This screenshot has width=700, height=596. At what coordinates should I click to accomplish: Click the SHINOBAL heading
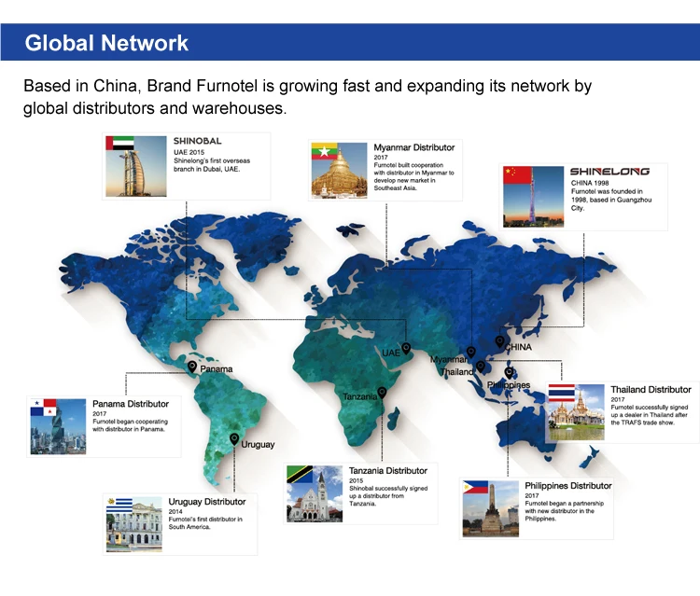coord(197,141)
